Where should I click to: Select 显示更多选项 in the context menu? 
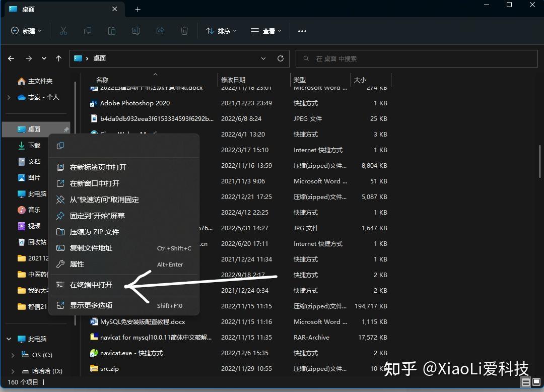91,304
